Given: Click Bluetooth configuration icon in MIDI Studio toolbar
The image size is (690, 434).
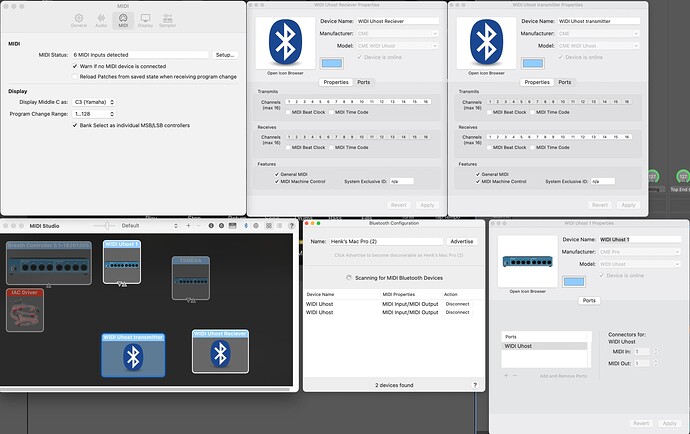Looking at the screenshot, I should [x=246, y=226].
